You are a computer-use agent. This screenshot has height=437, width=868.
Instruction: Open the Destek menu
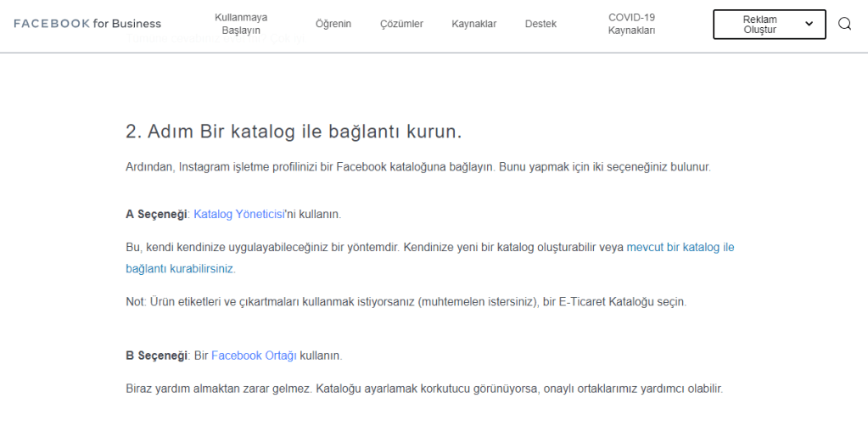point(540,24)
